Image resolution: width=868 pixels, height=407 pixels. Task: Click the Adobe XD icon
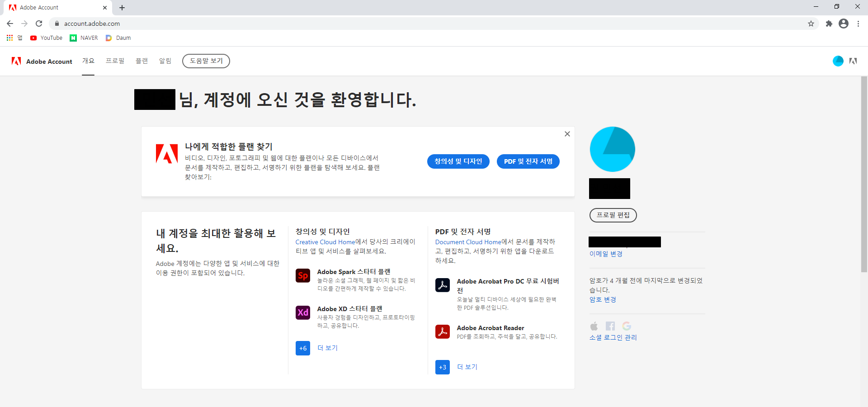pos(303,312)
